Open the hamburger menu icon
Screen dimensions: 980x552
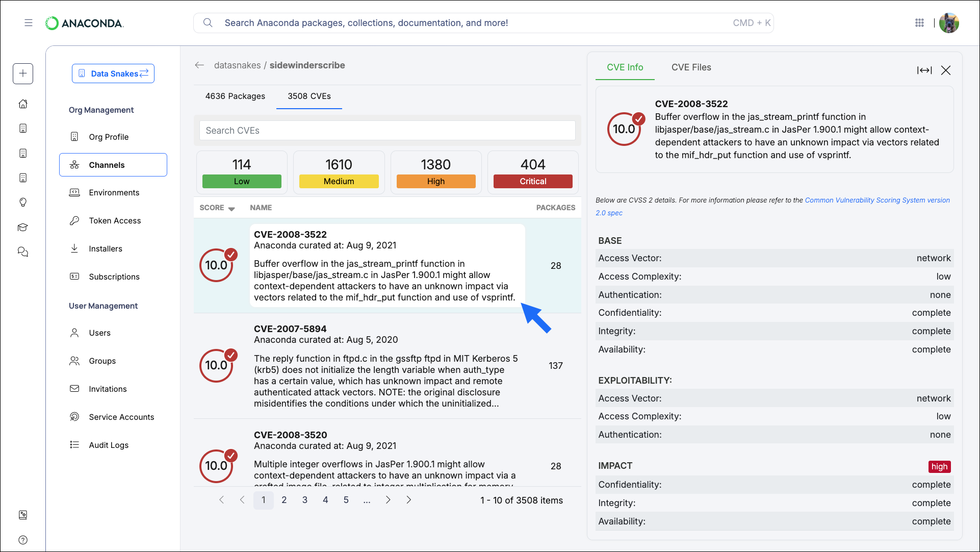(x=29, y=23)
